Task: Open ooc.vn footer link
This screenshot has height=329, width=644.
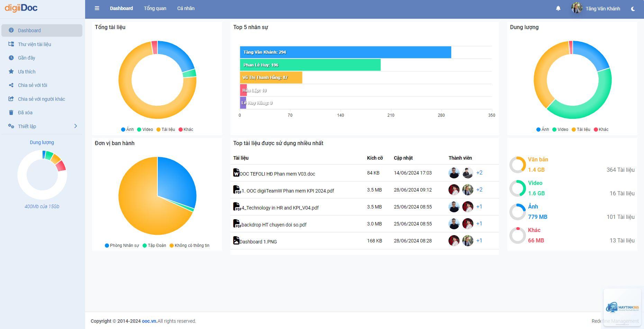Action: click(x=149, y=321)
